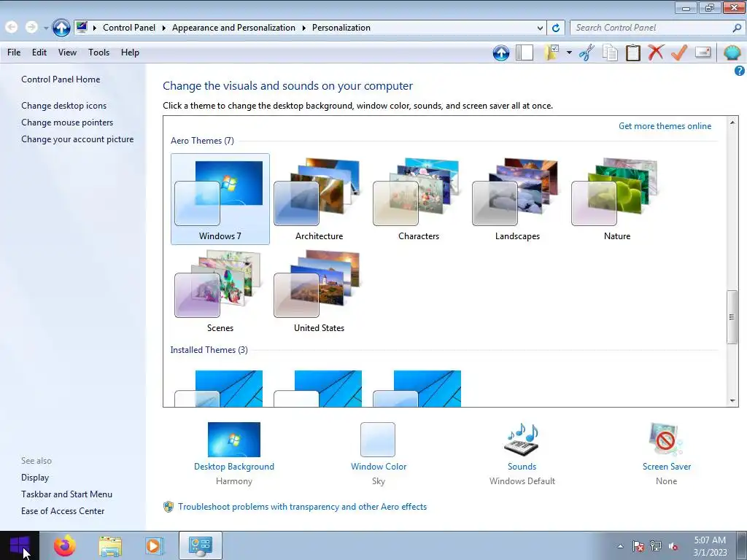
Task: Select the Characters theme
Action: point(418,199)
